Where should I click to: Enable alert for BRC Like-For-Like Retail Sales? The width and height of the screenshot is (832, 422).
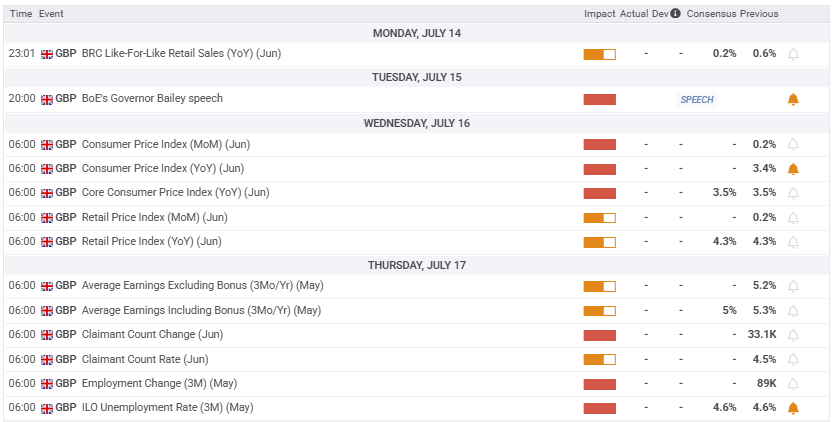pos(793,54)
